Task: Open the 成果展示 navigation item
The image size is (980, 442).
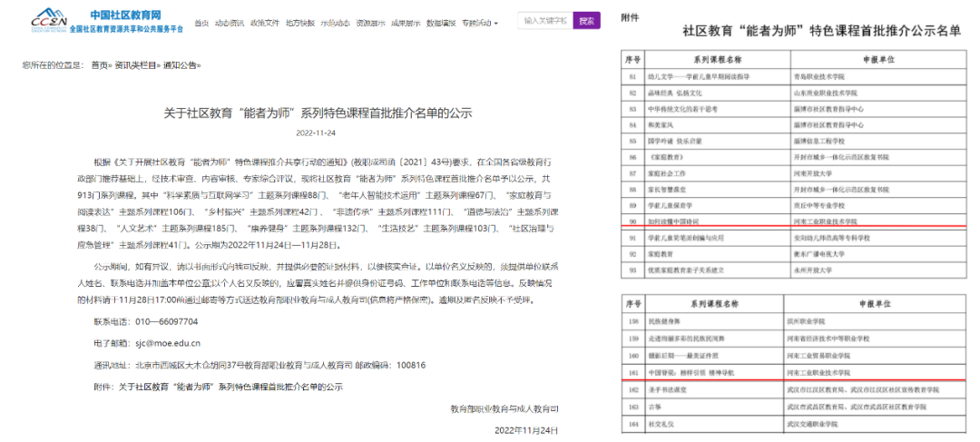Action: [406, 23]
